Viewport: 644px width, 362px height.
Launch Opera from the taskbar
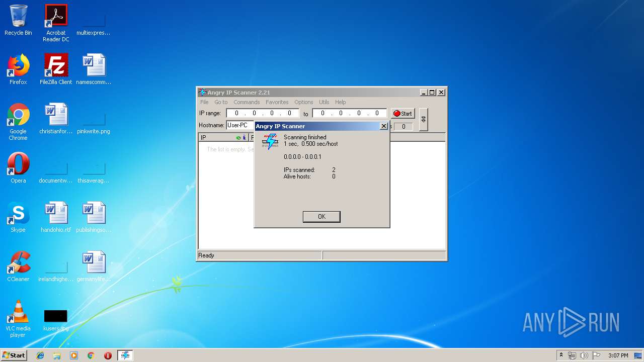pyautogui.click(x=108, y=355)
